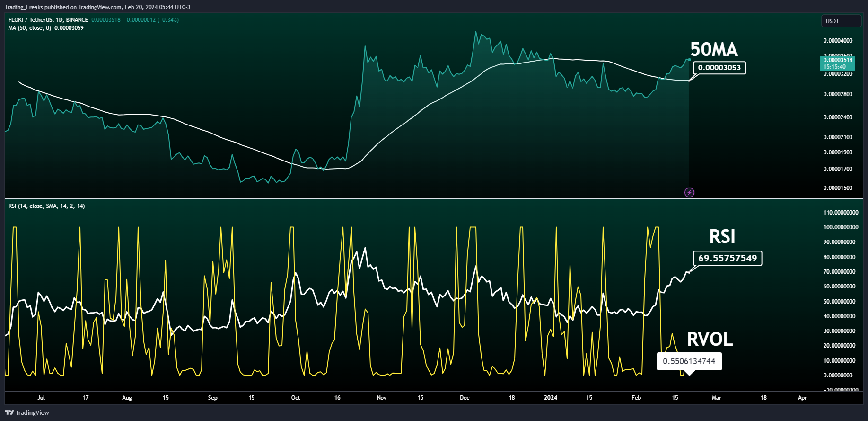Viewport: 868px width, 421px height.
Task: Open the USDT currency selector
Action: [x=842, y=21]
